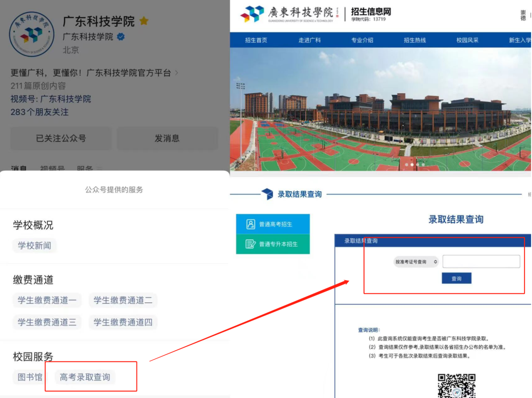Open 学生缴费通道一
Image resolution: width=532 pixels, height=398 pixels.
tap(47, 300)
